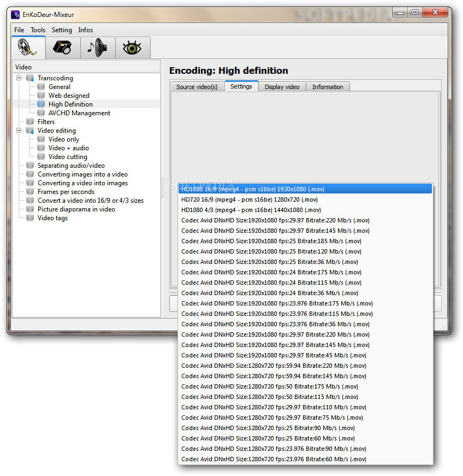Screen dimensions: 463x476
Task: Choose DNxHD 1280x720 fps:29.97 Bitrate:75 option
Action: tap(305, 418)
